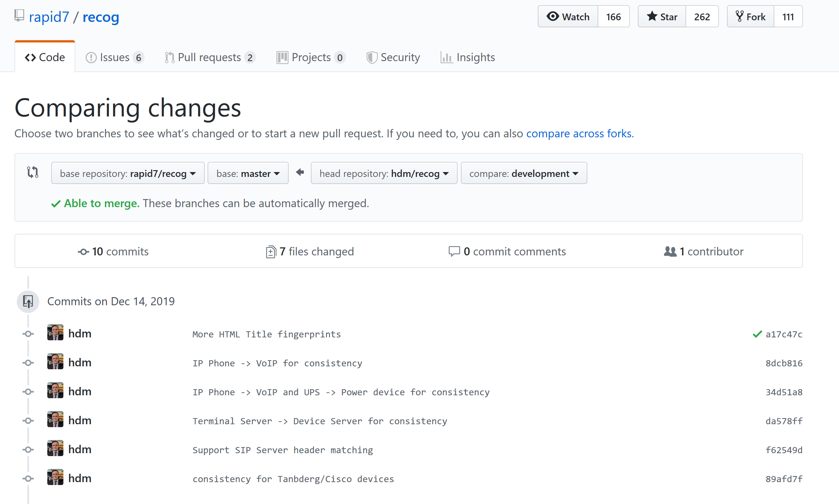839x504 pixels.
Task: Click the commit comments speech bubble icon
Action: 454,251
